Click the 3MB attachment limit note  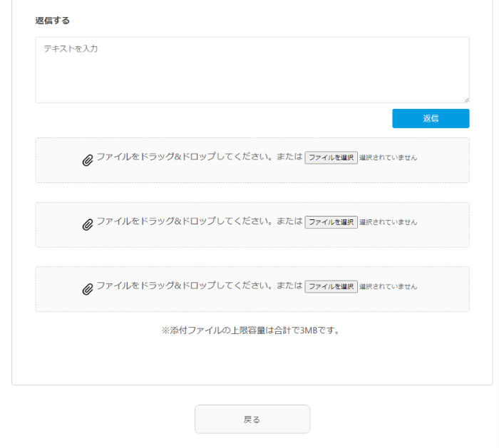251,330
